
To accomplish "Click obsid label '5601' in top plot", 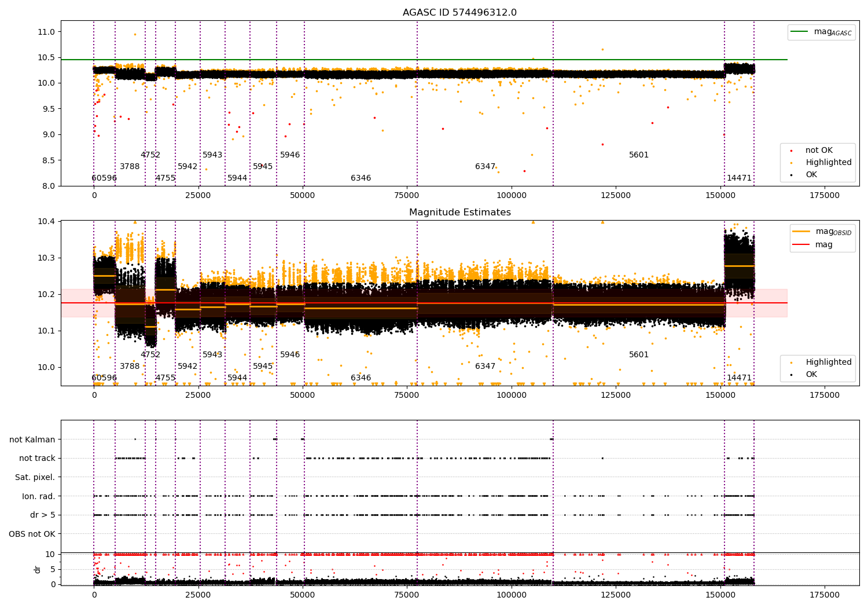I will (x=639, y=155).
